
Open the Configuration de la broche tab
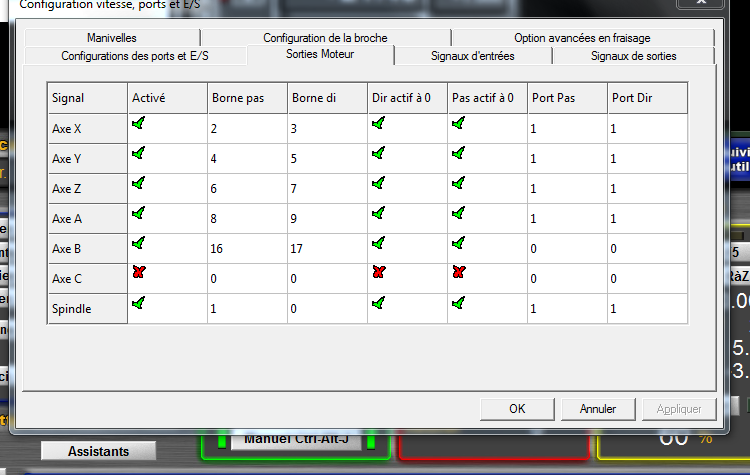coord(325,38)
